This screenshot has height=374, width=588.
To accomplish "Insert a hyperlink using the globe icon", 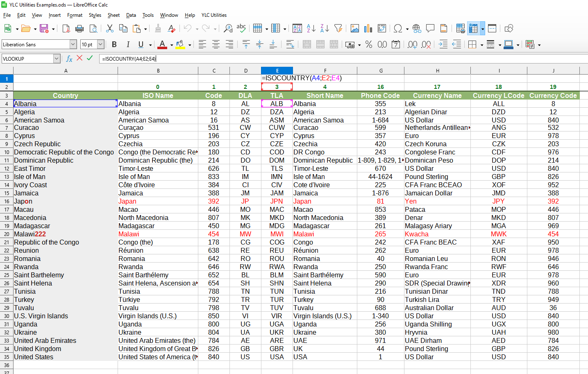I will (x=417, y=28).
